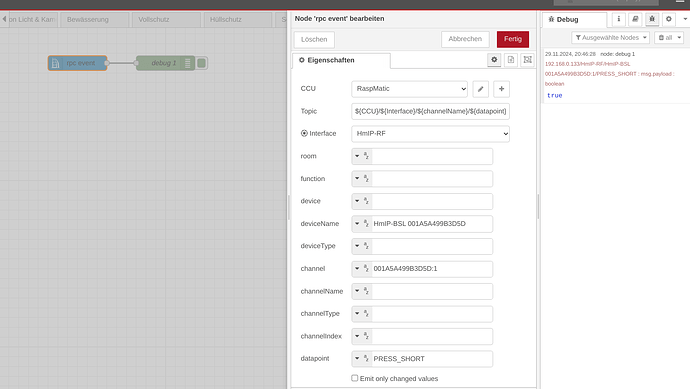The image size is (690, 389).
Task: Switch to Hüllschutz flow tab
Action: pos(238,20)
